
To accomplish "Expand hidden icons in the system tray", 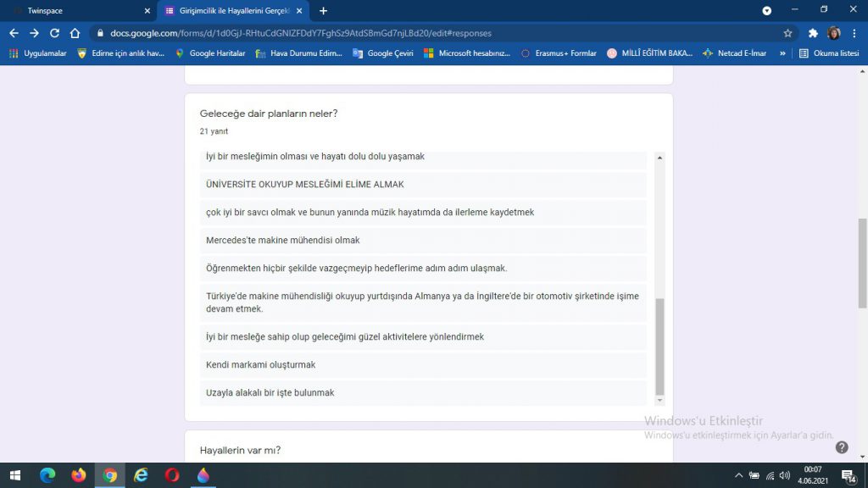I will click(x=738, y=476).
